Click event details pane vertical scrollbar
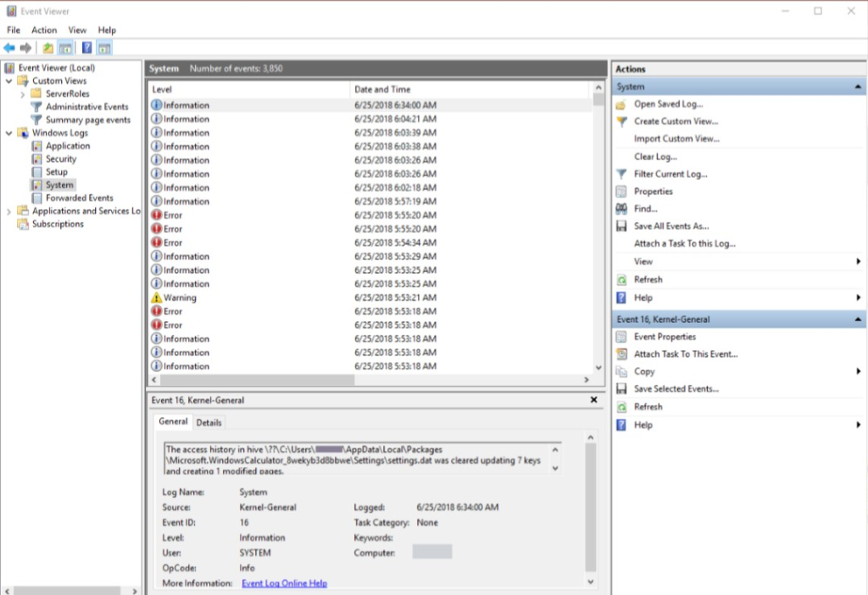The width and height of the screenshot is (868, 595). (x=590, y=508)
